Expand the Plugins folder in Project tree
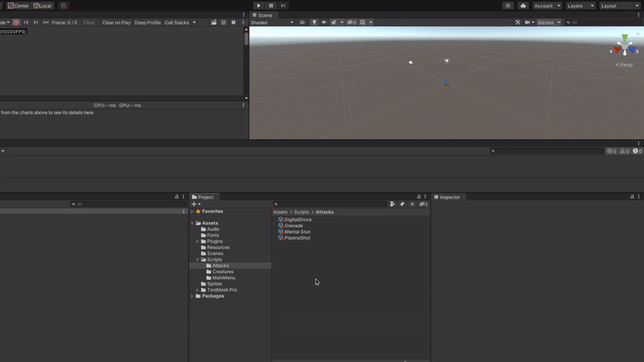Viewport: 644px width, 362px height. [197, 241]
